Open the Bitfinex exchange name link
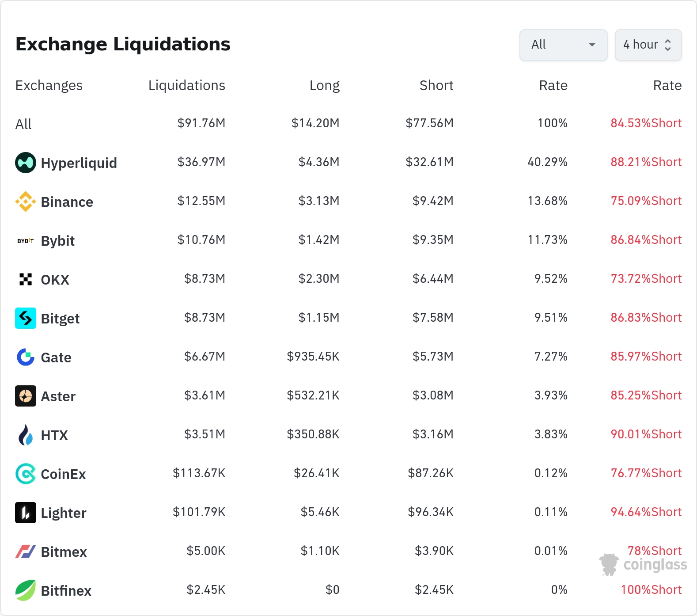The image size is (697, 616). (66, 591)
